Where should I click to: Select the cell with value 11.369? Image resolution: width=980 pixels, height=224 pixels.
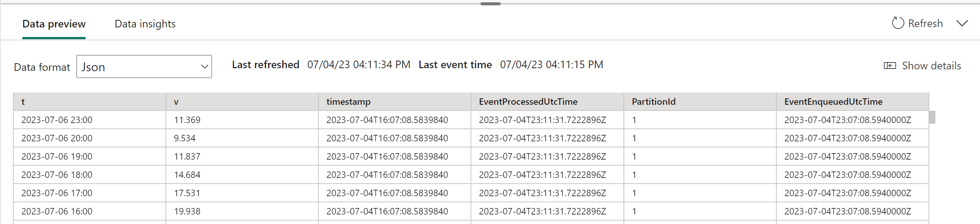pyautogui.click(x=187, y=120)
